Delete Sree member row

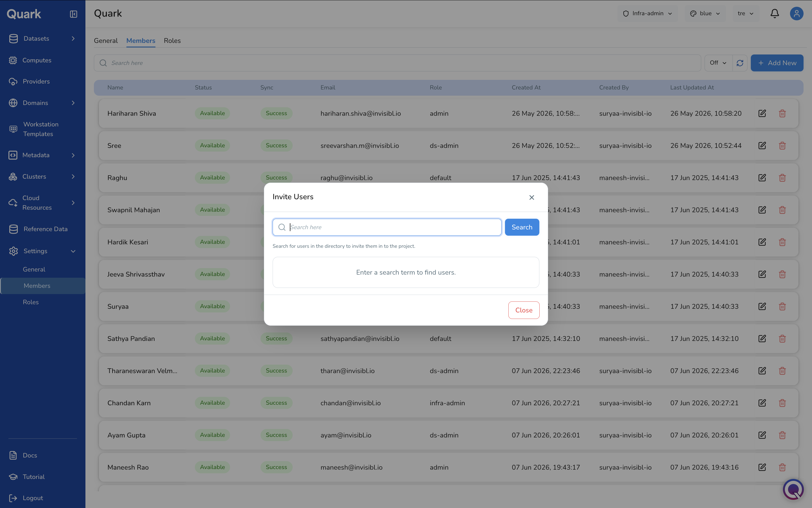(x=782, y=145)
